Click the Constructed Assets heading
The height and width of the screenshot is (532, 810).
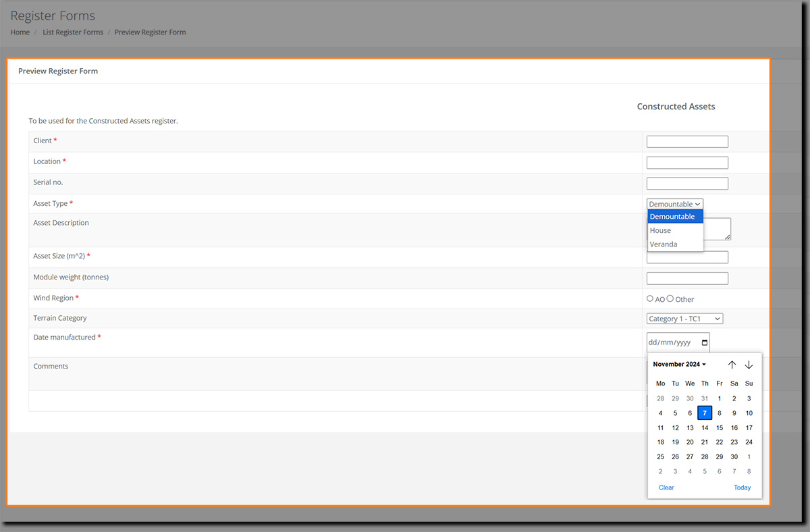coord(676,107)
